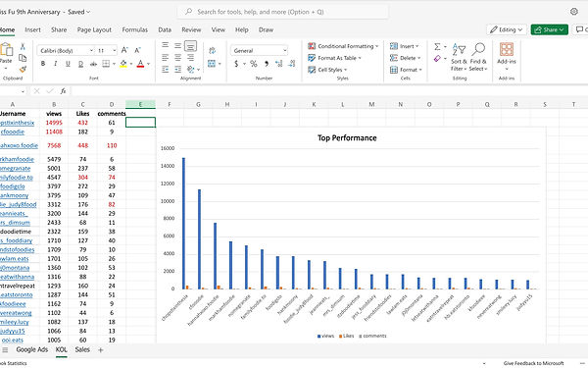This screenshot has height=368, width=588.
Task: Apply cell borders icon
Action: click(x=106, y=64)
